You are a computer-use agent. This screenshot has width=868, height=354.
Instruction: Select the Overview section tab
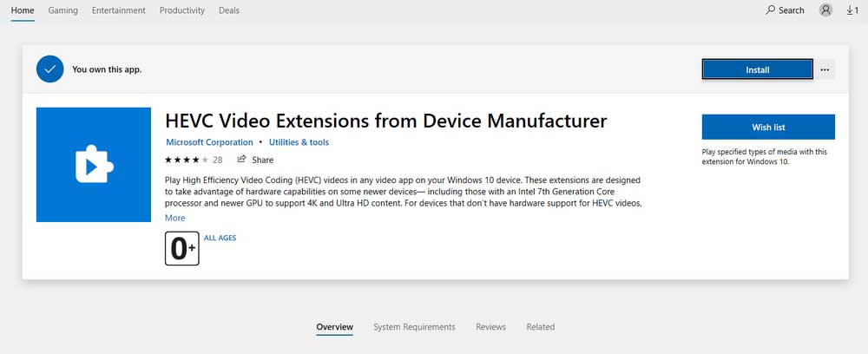pos(335,327)
